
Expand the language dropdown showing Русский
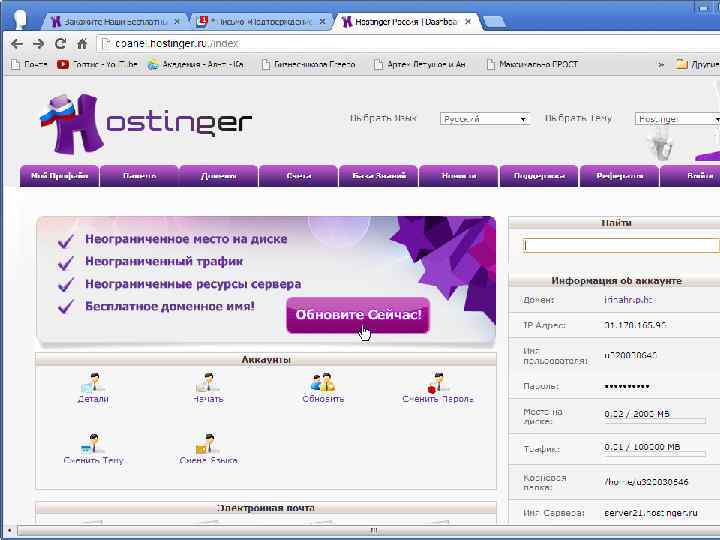(x=484, y=119)
